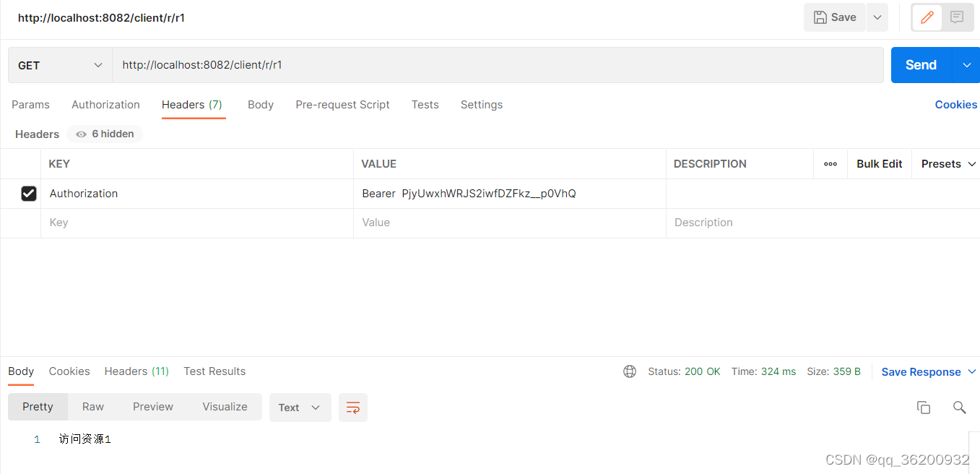Expand the Save Response dropdown arrow
Screen dimensions: 980x474
click(971, 372)
